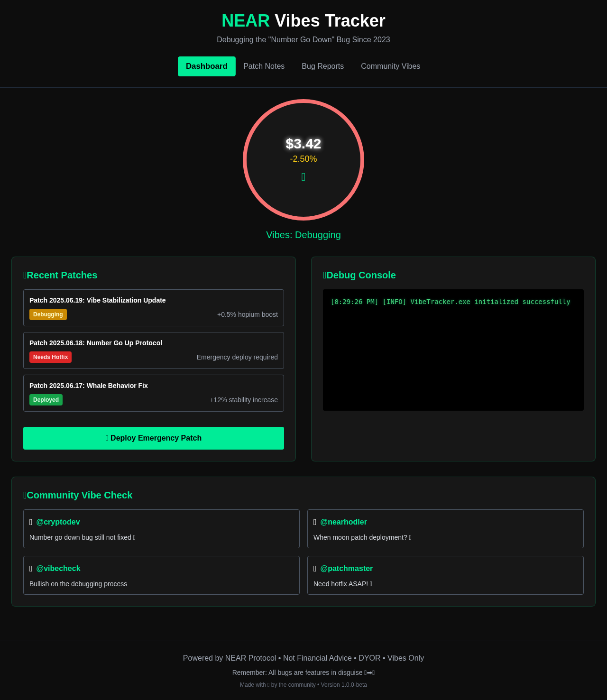
Task: Open the Bug Reports tab
Action: click(322, 66)
